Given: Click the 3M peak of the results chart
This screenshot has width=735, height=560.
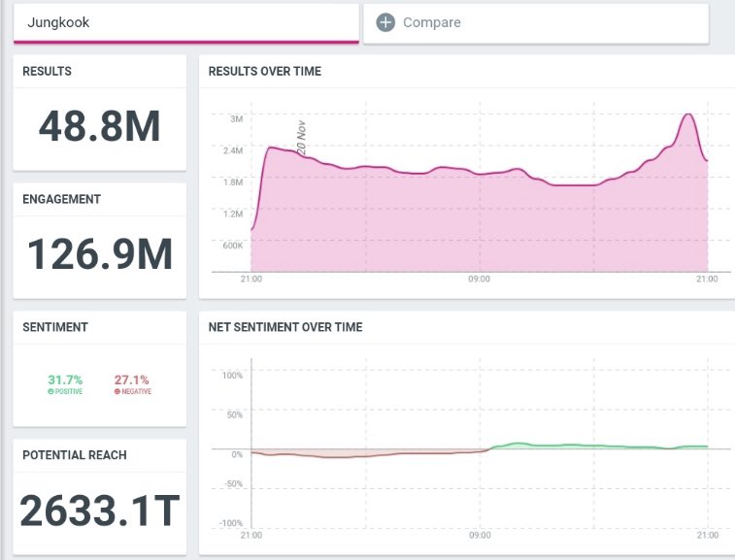Looking at the screenshot, I should pos(688,115).
